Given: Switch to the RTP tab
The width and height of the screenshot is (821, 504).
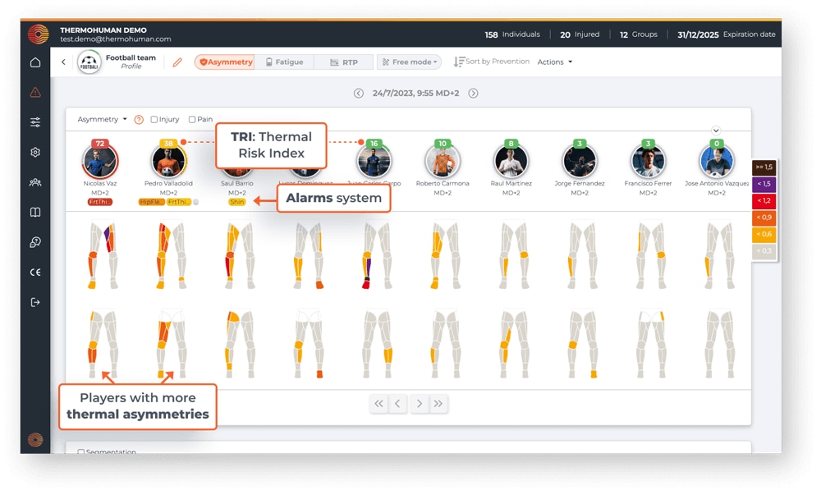Looking at the screenshot, I should pyautogui.click(x=344, y=62).
